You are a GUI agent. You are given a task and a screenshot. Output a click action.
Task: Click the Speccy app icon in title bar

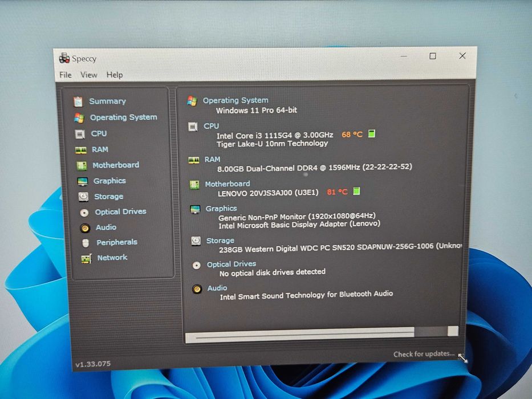64,58
